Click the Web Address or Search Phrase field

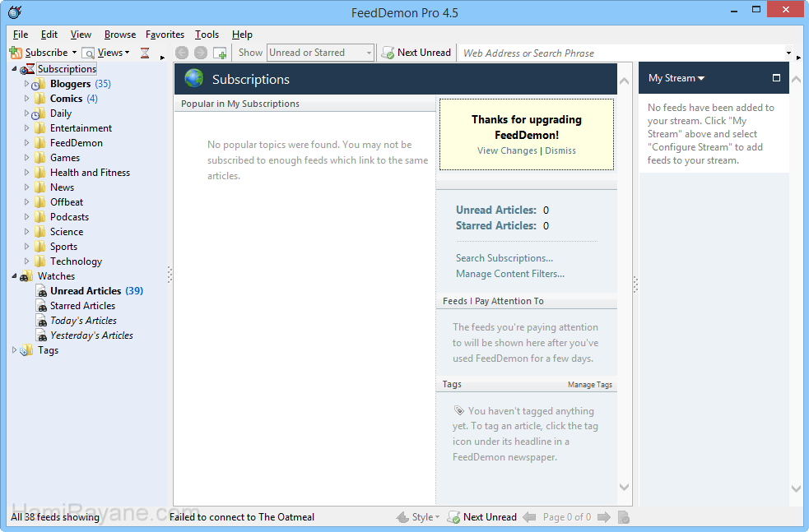(x=621, y=53)
